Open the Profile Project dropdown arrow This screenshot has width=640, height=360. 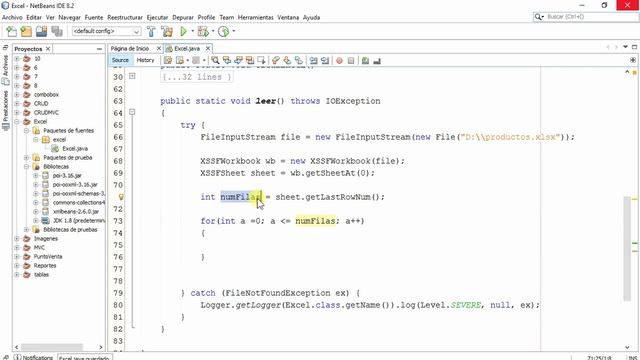[x=233, y=31]
